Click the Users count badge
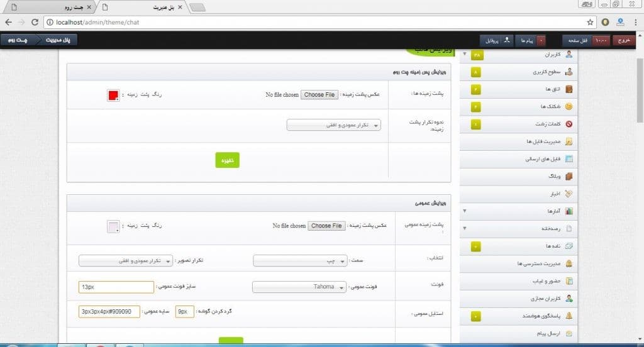644x347 pixels. (477, 55)
